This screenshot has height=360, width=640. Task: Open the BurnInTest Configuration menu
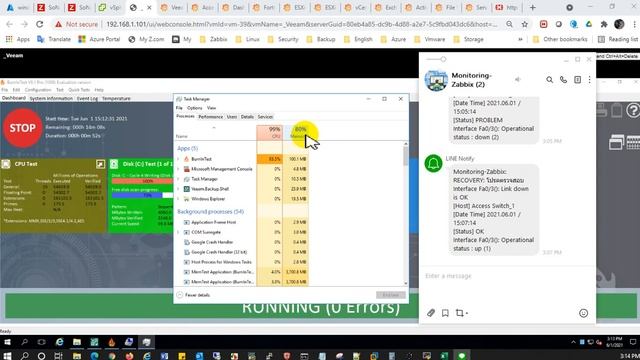(38, 90)
